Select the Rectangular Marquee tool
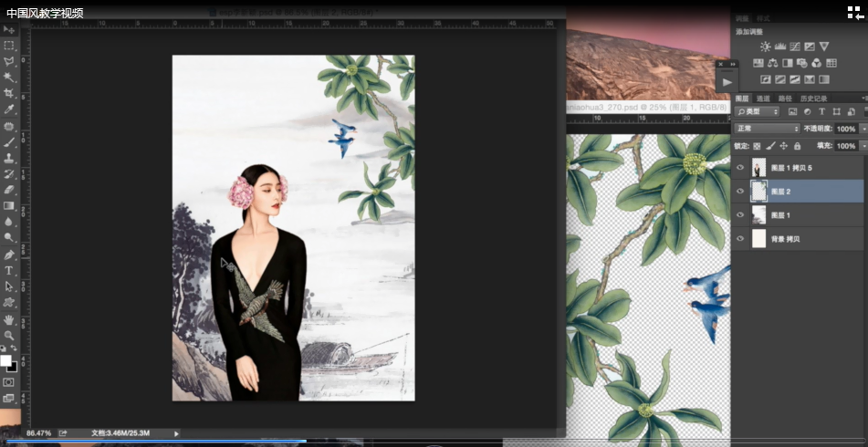The height and width of the screenshot is (447, 868). click(x=9, y=45)
